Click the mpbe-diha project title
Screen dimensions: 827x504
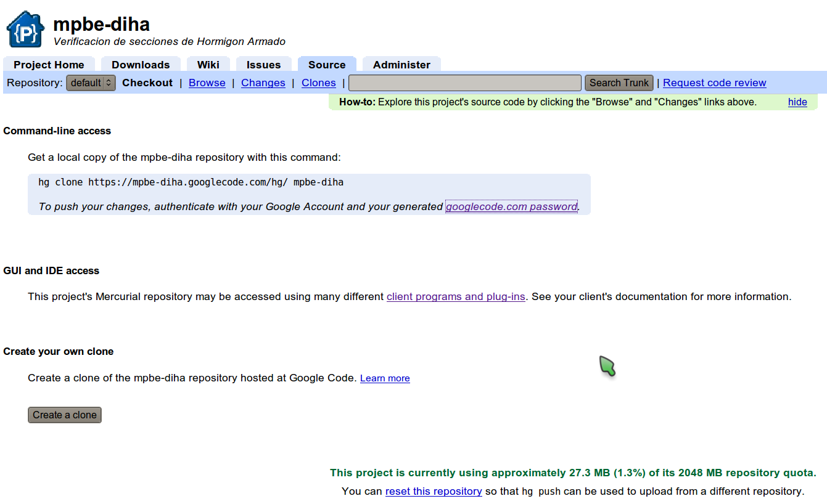[102, 24]
